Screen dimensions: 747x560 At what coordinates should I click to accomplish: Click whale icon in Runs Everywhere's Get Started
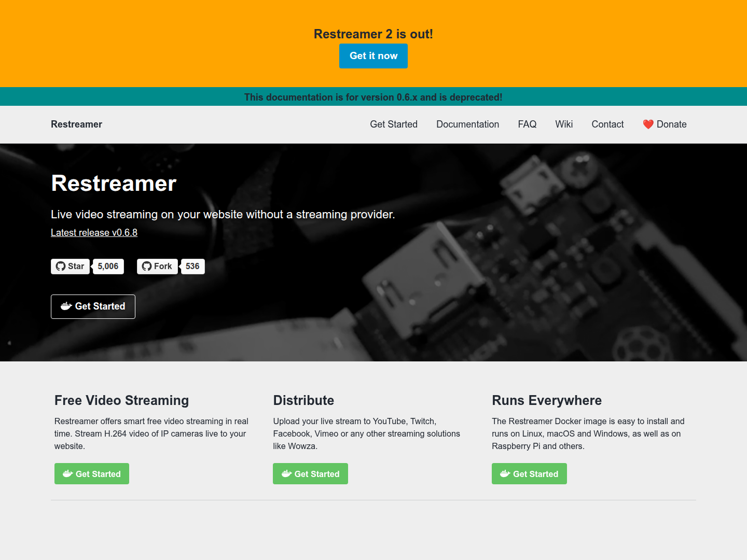coord(505,474)
